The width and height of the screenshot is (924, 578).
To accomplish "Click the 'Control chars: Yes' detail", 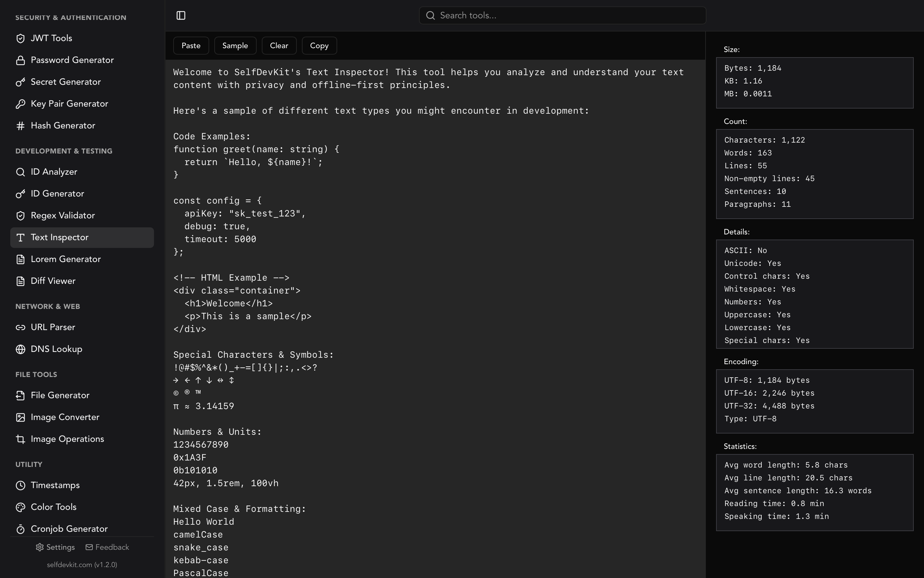I will point(767,276).
